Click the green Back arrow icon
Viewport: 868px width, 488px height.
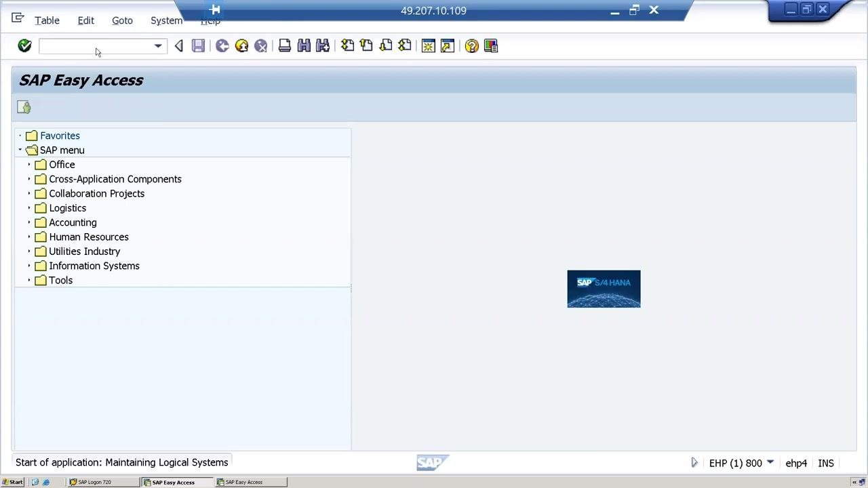222,46
